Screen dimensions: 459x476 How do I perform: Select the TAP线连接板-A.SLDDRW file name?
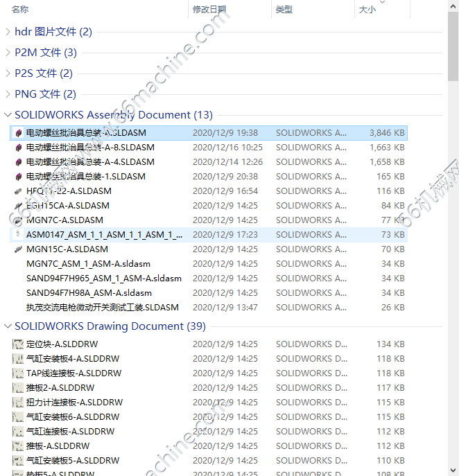(x=73, y=373)
